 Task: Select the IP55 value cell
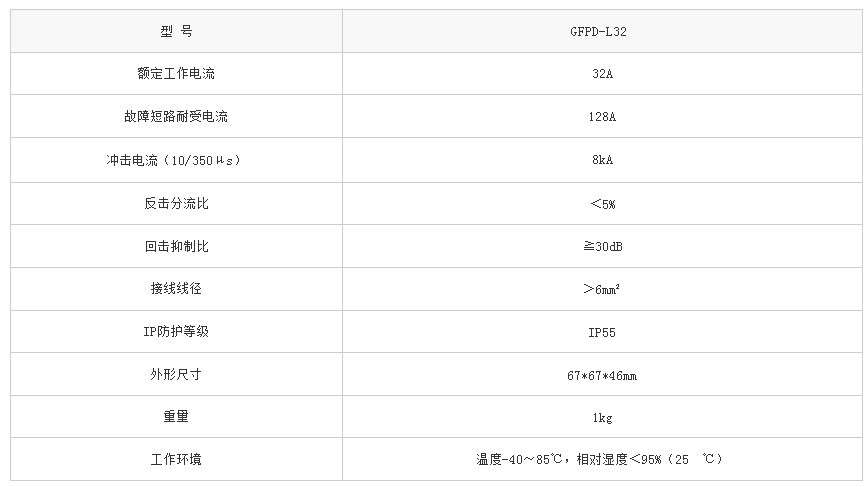[602, 332]
